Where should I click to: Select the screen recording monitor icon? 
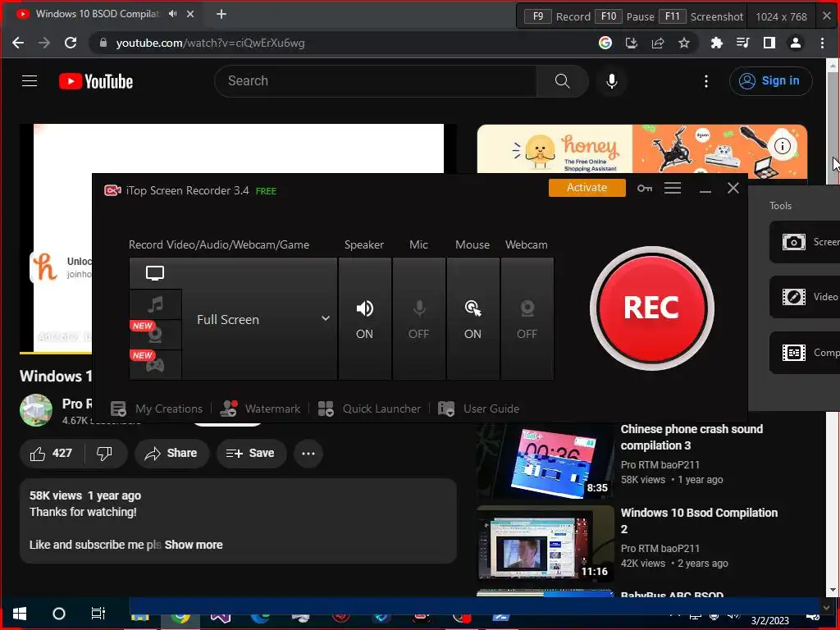155,273
